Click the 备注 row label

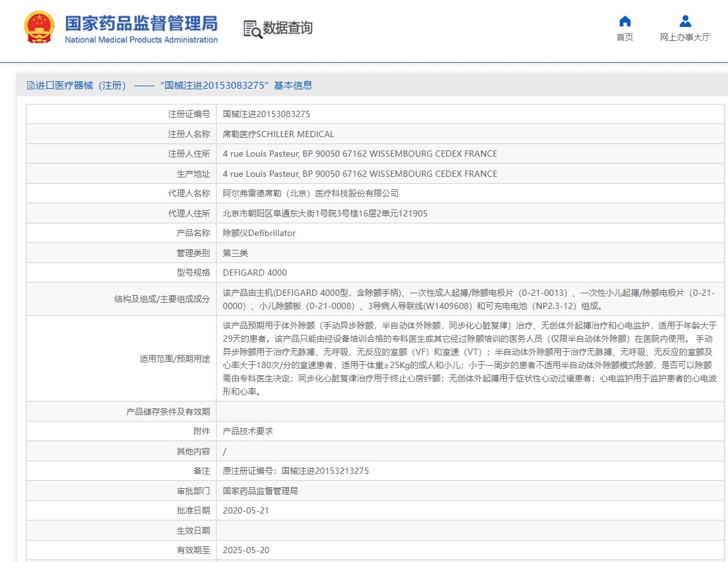(x=202, y=471)
